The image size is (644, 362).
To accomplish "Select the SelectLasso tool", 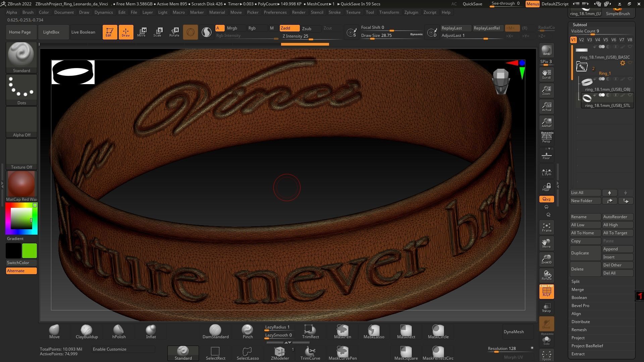I will 248,353.
